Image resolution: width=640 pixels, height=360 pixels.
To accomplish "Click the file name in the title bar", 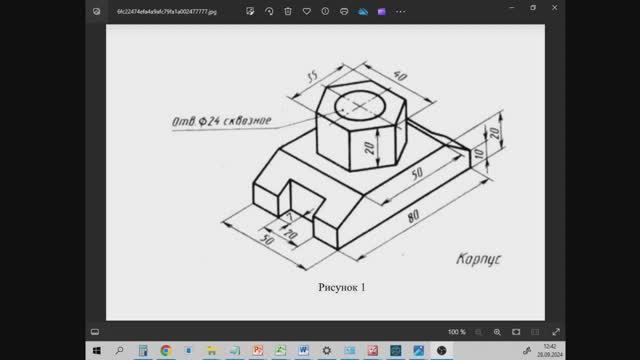I will pos(167,11).
